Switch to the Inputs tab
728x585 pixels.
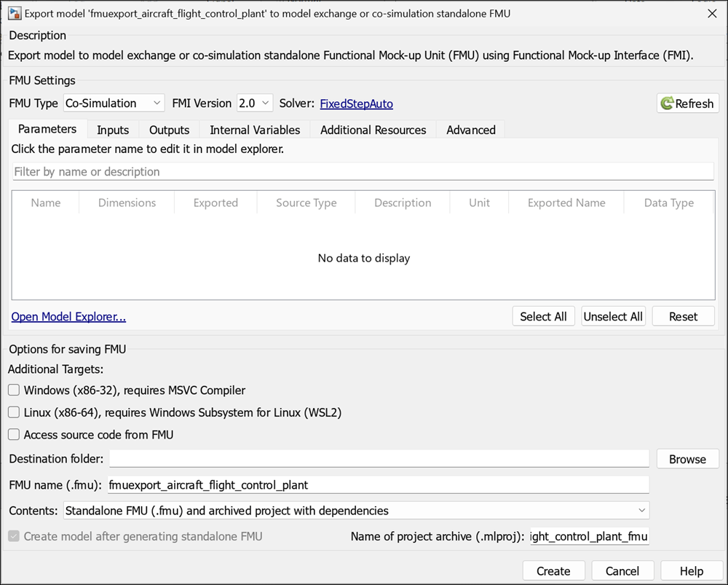[x=113, y=130]
